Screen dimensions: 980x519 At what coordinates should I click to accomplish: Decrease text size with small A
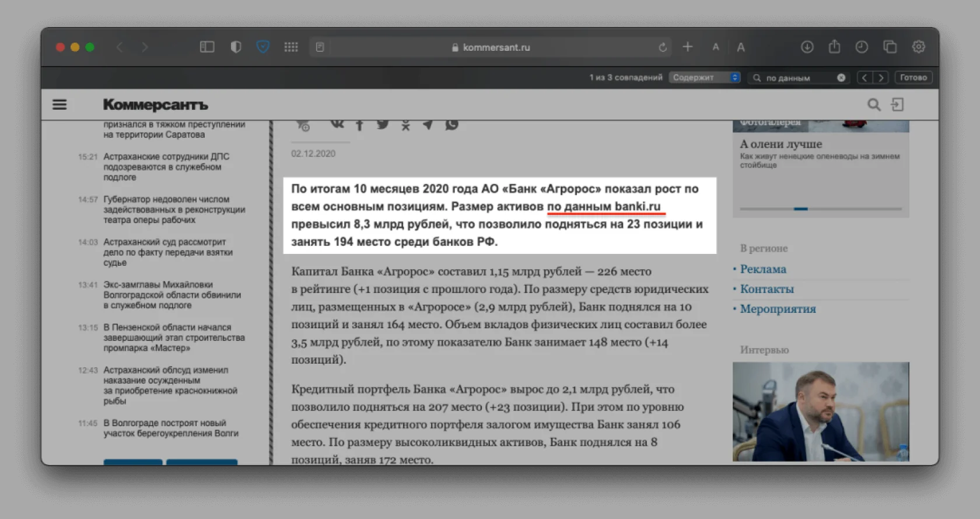tap(716, 47)
